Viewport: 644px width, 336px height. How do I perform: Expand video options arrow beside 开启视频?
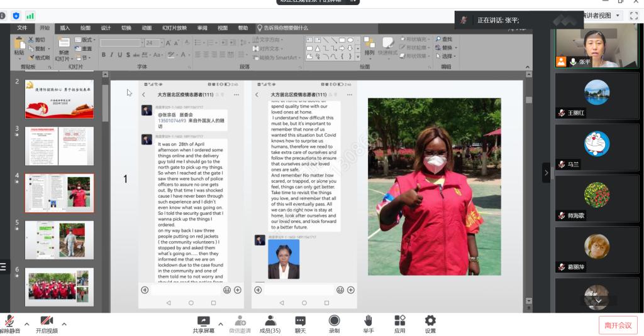[x=64, y=324]
